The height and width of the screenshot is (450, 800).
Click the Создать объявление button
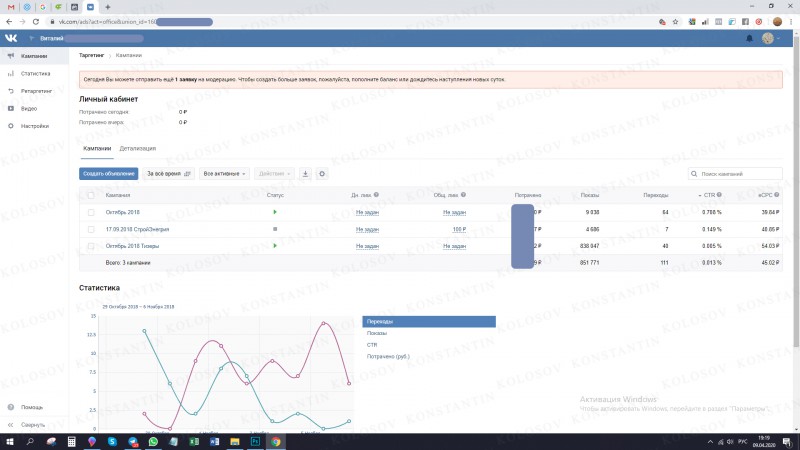click(108, 174)
